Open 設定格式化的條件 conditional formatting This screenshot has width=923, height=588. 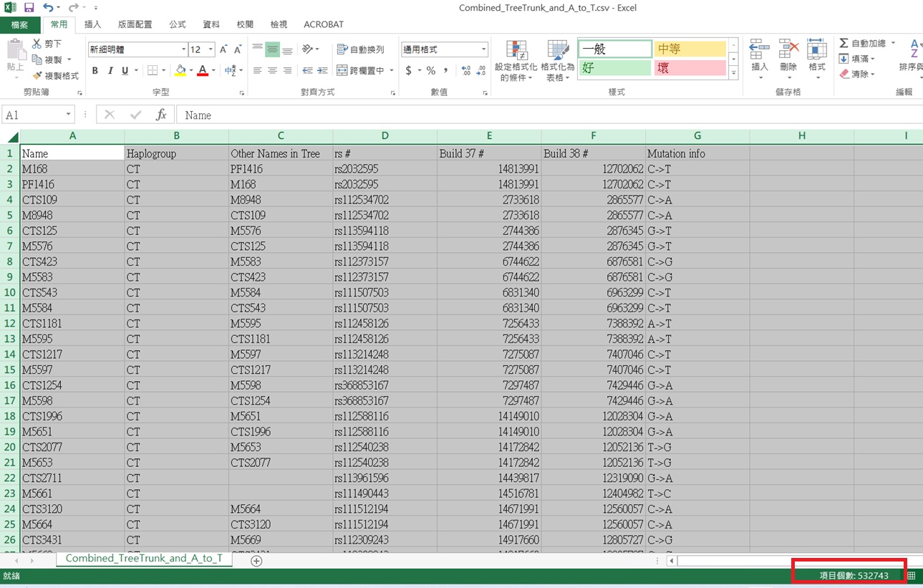tap(516, 60)
